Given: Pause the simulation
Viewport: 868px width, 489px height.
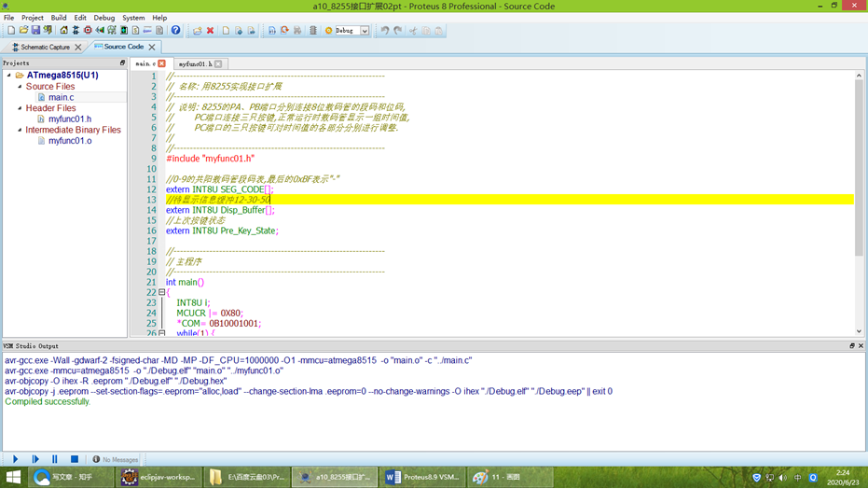Looking at the screenshot, I should 54,459.
